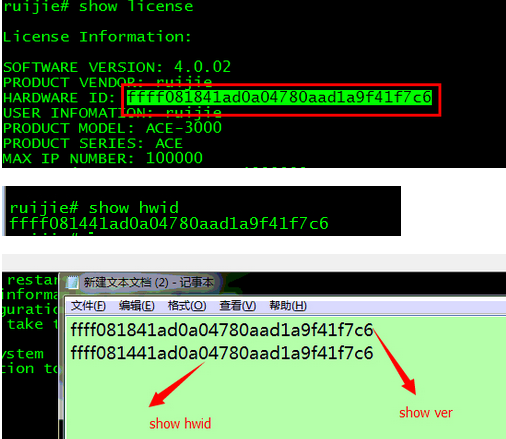Click the 'show hwid' command line in terminal
This screenshot has width=506, height=439.
[94, 208]
